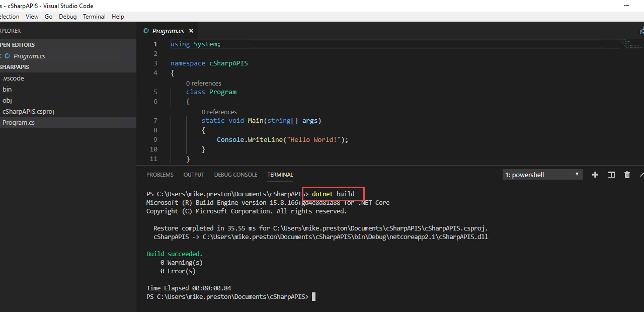Click the Microsoft Build Engine version line
This screenshot has height=312, width=644.
tap(268, 203)
